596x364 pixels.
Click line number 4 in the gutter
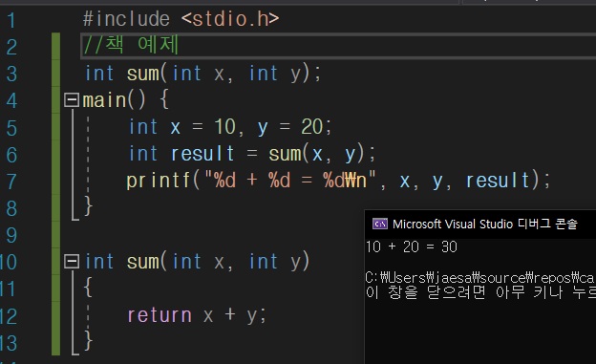point(11,101)
